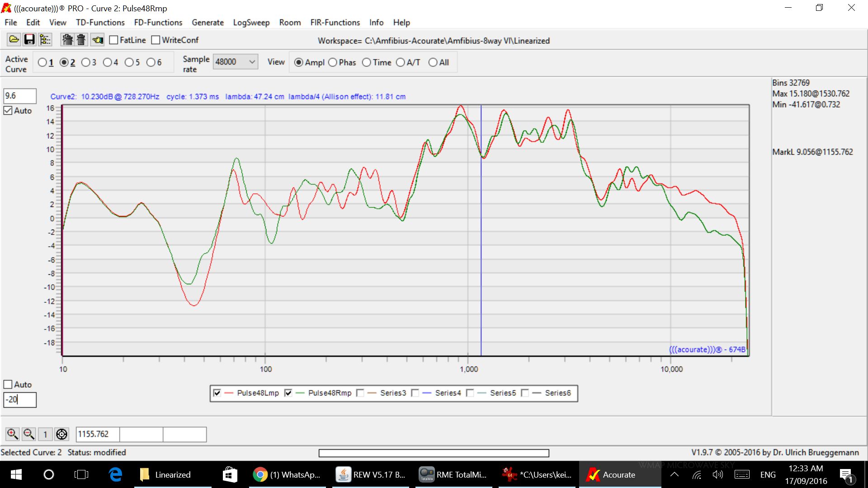Image resolution: width=868 pixels, height=488 pixels.
Task: Show Series3 in the legend
Action: [360, 393]
